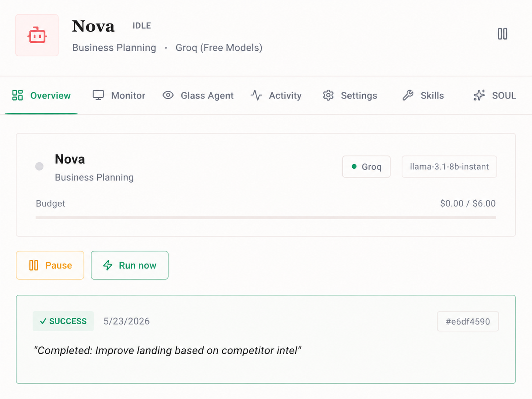Click the Business Planning header subtitle
Image resolution: width=532 pixels, height=399 pixels.
(114, 48)
